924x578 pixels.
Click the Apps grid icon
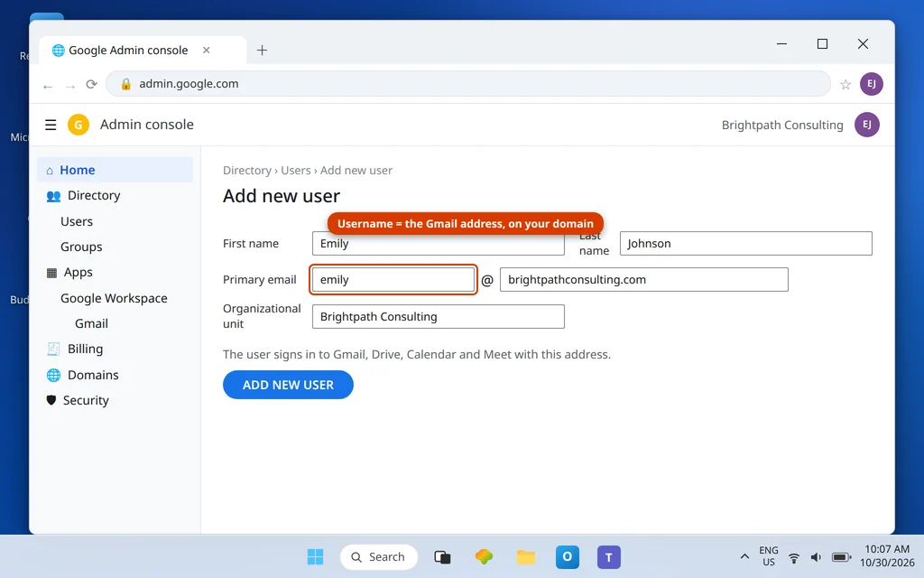click(51, 273)
